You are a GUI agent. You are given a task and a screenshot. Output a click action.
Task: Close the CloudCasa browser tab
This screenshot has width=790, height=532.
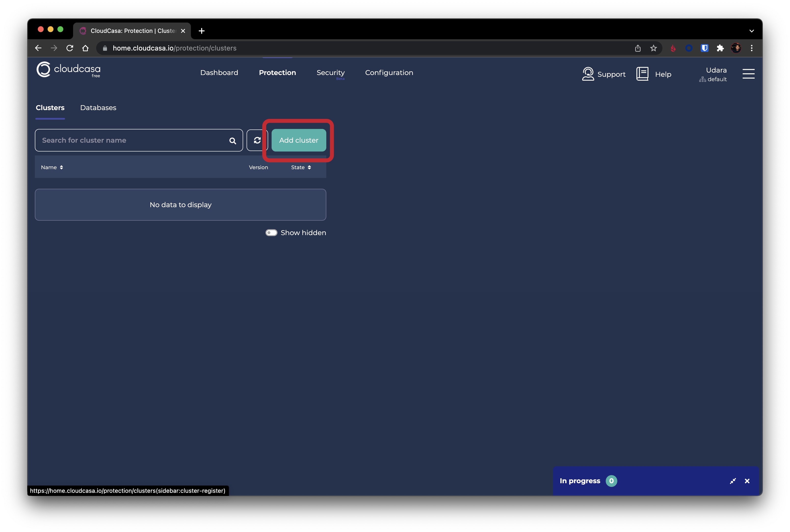tap(183, 31)
